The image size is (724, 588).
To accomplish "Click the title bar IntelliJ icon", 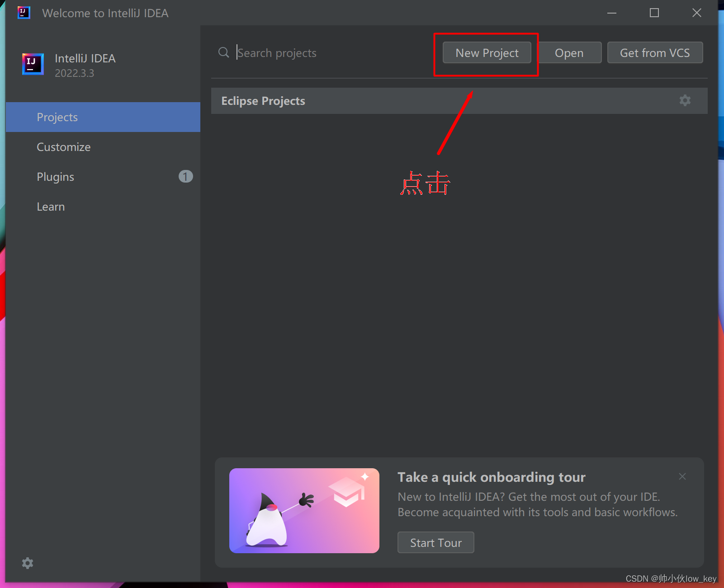I will [x=24, y=12].
